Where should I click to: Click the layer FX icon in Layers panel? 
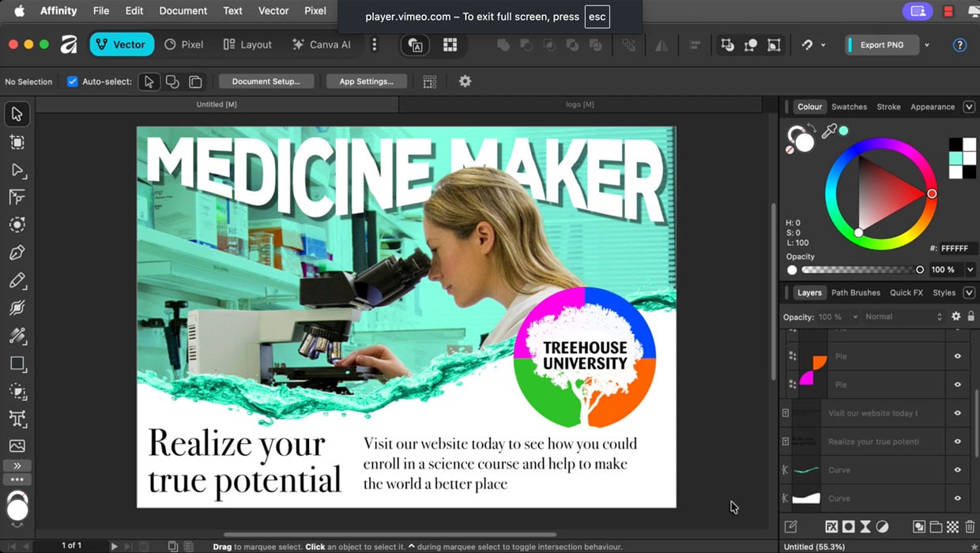(x=831, y=526)
